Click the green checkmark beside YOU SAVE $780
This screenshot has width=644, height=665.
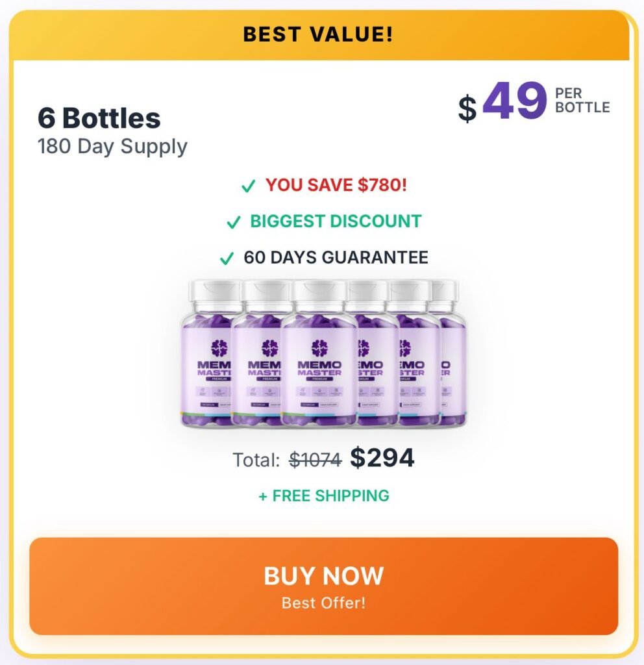tap(248, 186)
